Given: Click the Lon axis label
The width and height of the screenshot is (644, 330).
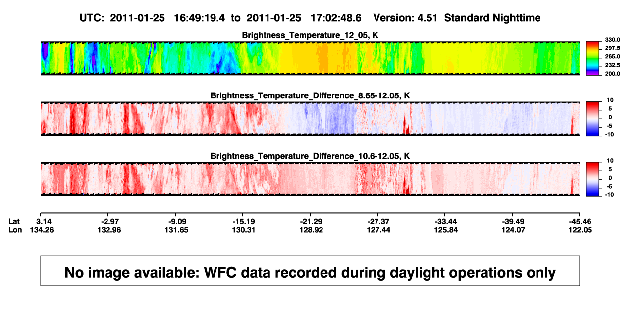Looking at the screenshot, I should tap(15, 230).
